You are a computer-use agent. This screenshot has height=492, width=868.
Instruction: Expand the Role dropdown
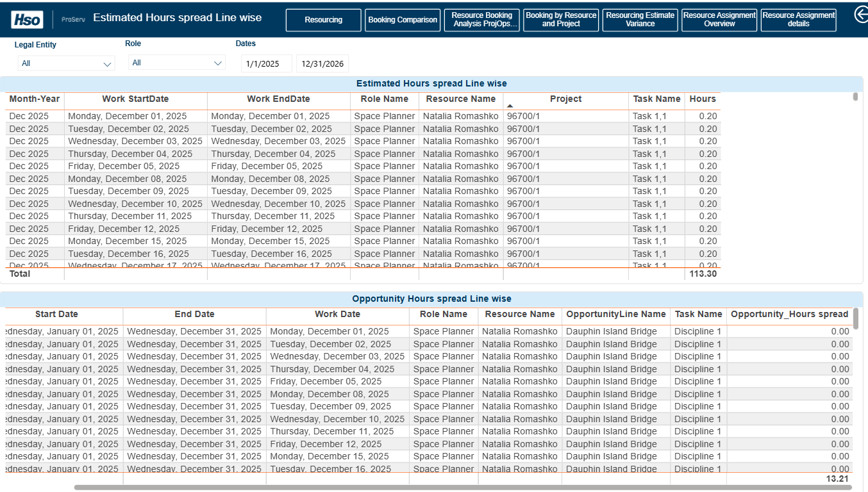(176, 63)
